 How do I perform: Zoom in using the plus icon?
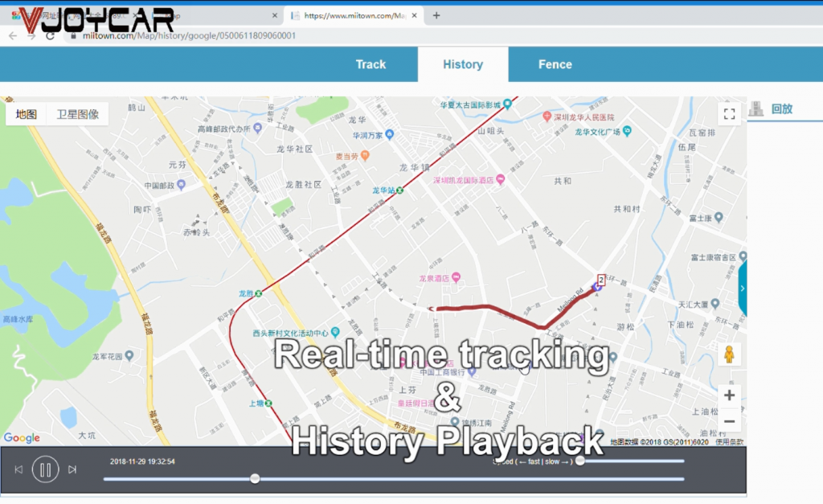tap(729, 395)
